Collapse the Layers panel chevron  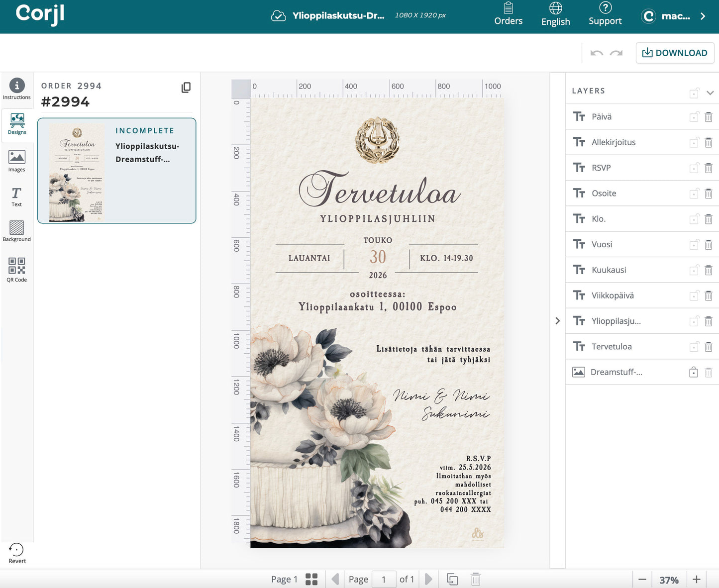pos(710,93)
